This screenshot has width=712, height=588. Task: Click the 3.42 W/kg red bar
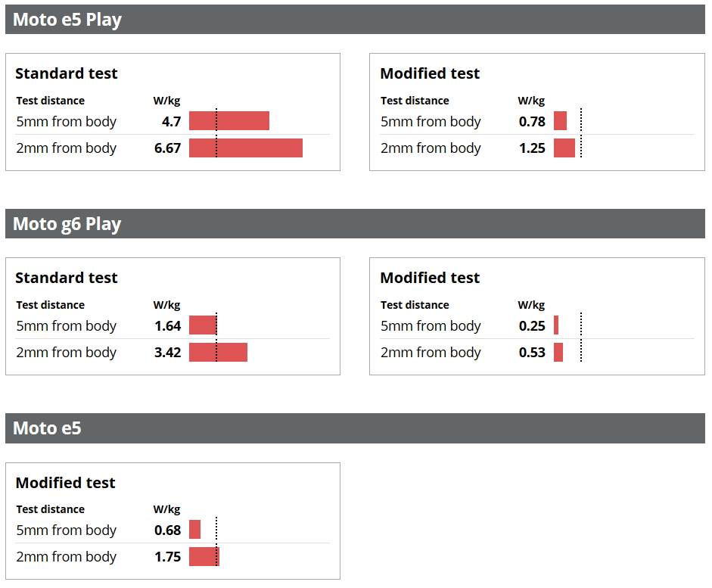pos(218,353)
